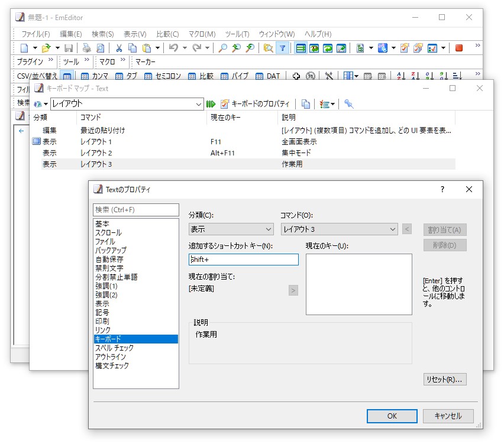Click the shortcut key input field with Shift+
This screenshot has height=444, width=504.
(x=243, y=260)
